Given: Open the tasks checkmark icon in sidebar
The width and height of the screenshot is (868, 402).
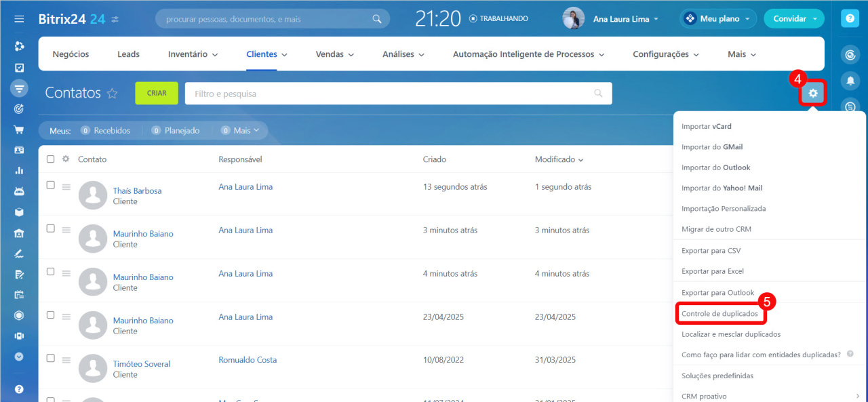Looking at the screenshot, I should coord(19,67).
